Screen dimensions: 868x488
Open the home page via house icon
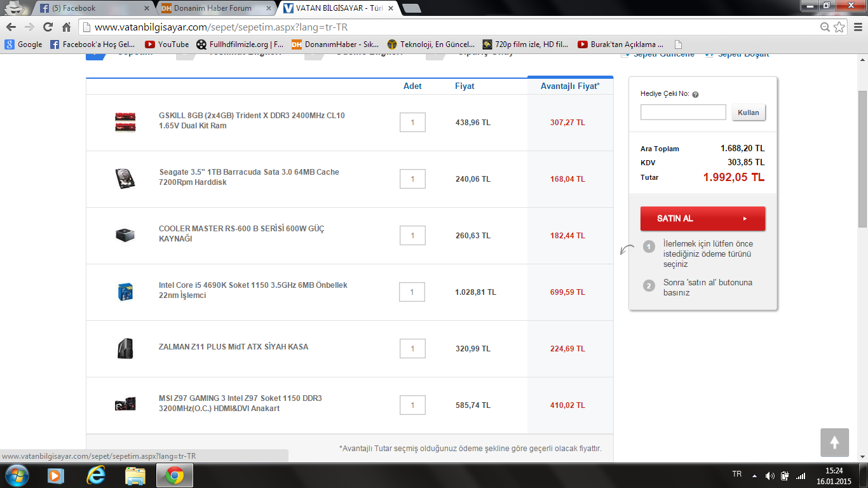(x=66, y=27)
